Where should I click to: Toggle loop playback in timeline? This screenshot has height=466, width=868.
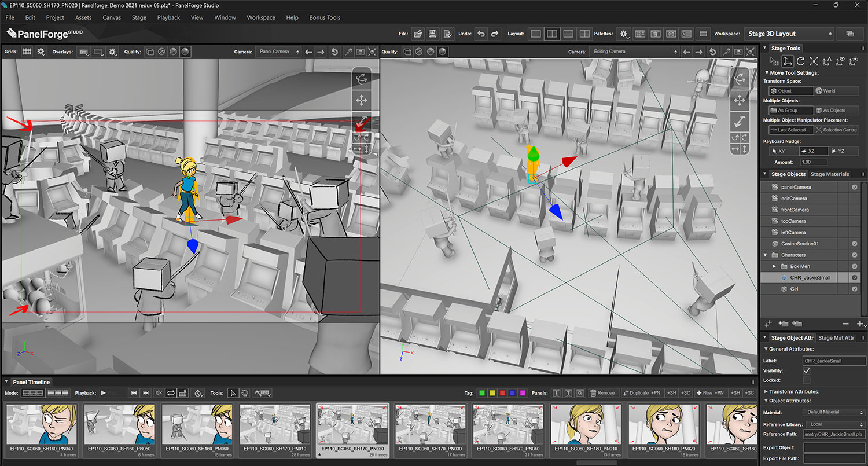tap(171, 393)
